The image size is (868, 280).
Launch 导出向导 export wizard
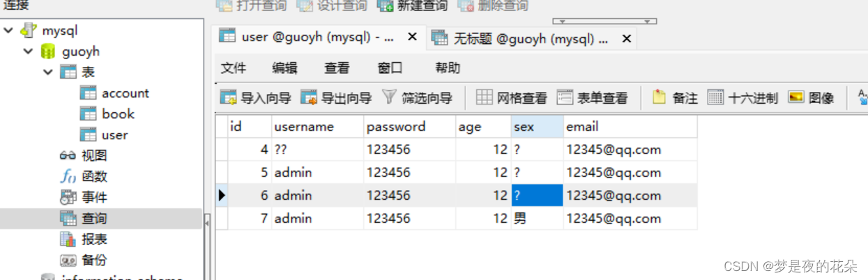pos(336,98)
